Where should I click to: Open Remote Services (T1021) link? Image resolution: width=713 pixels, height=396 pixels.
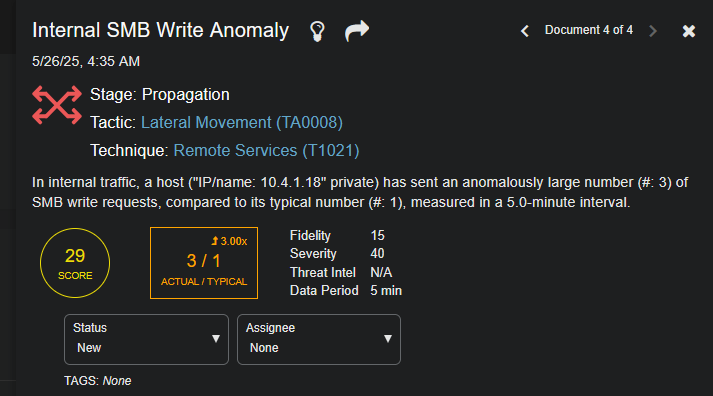pos(266,150)
